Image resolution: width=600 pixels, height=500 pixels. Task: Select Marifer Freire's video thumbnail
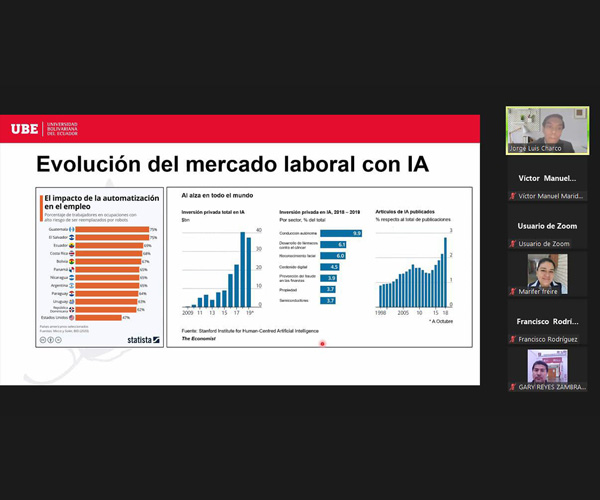pos(547,273)
